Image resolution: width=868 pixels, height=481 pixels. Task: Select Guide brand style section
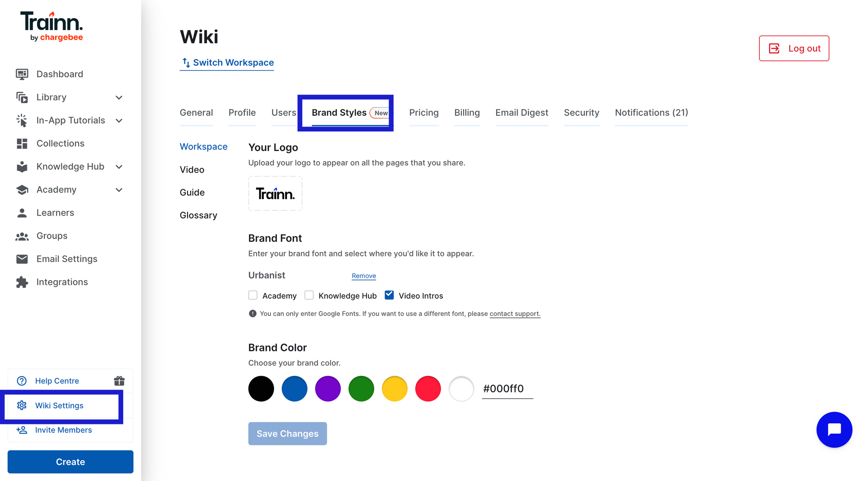(192, 192)
